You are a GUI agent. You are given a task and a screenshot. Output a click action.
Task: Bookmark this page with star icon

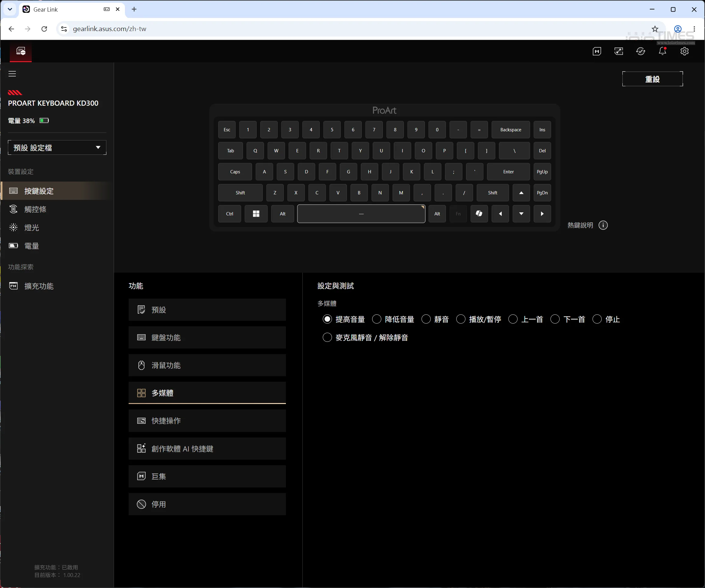click(655, 29)
